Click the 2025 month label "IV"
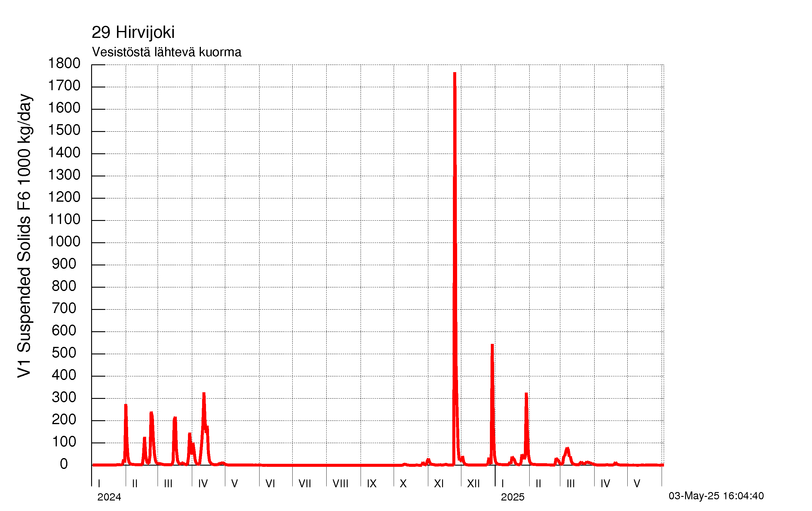 [x=605, y=484]
